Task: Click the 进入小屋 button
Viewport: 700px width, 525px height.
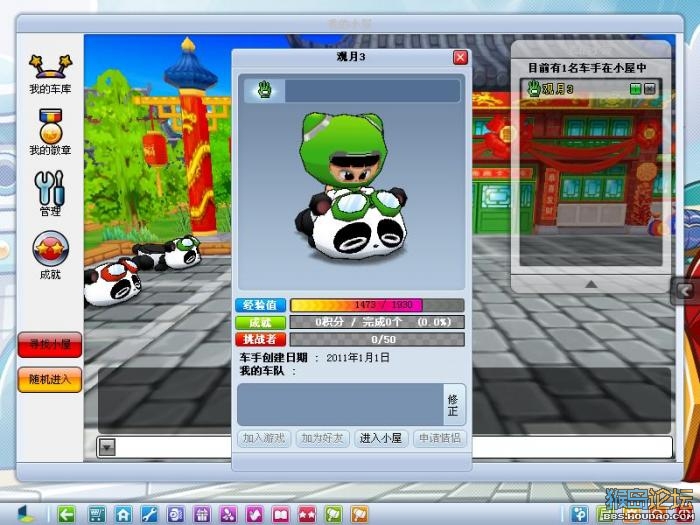Action: pos(381,438)
